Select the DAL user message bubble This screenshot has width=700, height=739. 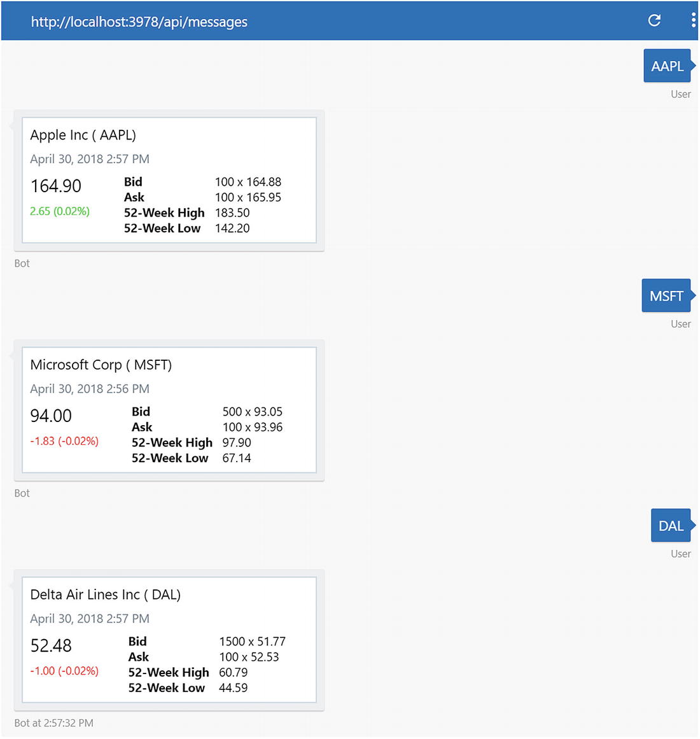(x=670, y=526)
